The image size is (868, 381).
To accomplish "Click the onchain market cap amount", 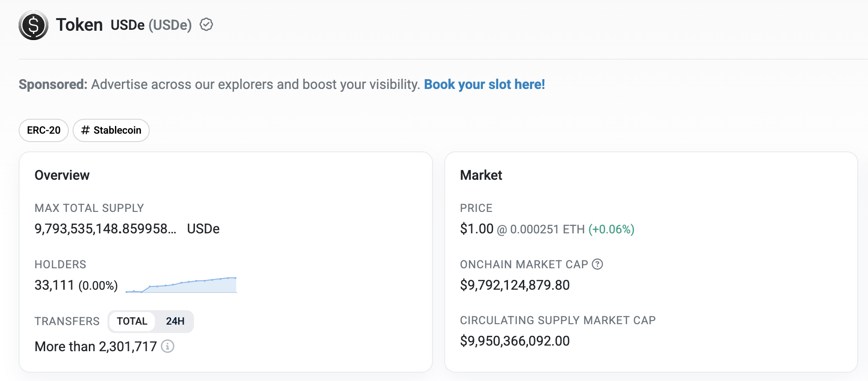I will 514,285.
